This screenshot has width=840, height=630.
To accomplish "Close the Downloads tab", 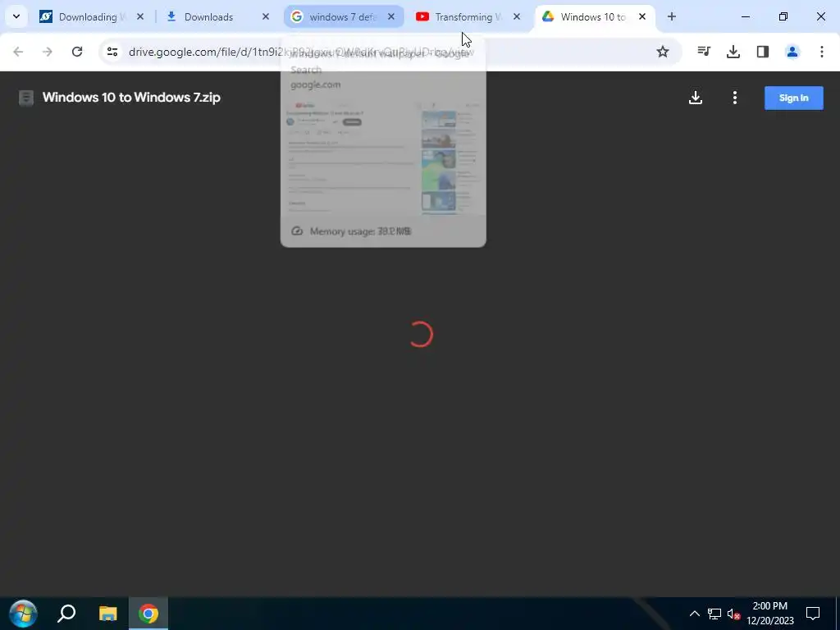I will pyautogui.click(x=266, y=16).
